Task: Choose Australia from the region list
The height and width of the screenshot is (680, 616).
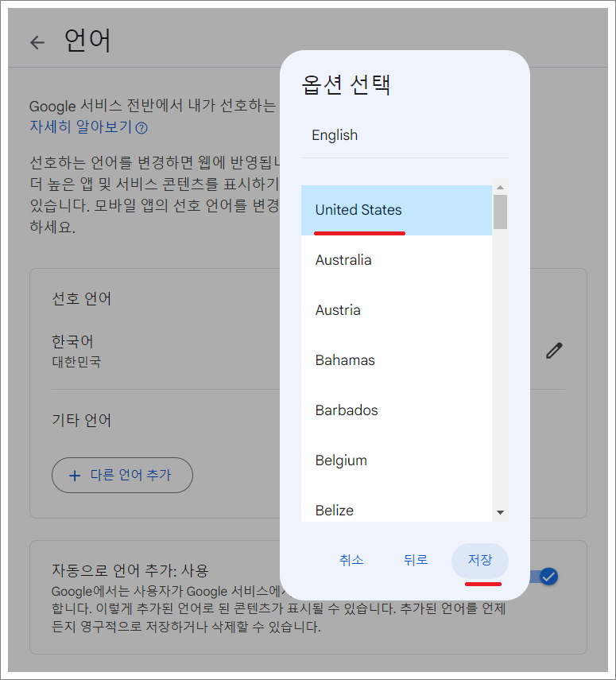Action: pos(396,260)
